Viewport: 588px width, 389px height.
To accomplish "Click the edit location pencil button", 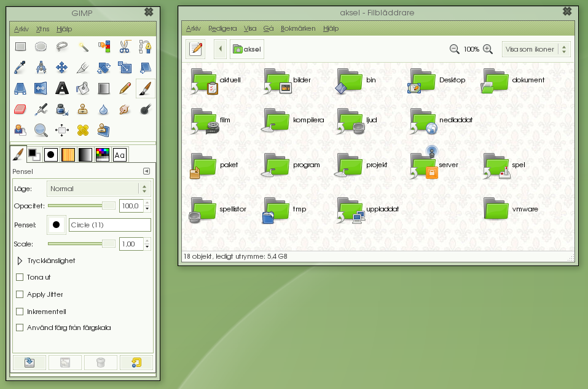I will tap(195, 49).
